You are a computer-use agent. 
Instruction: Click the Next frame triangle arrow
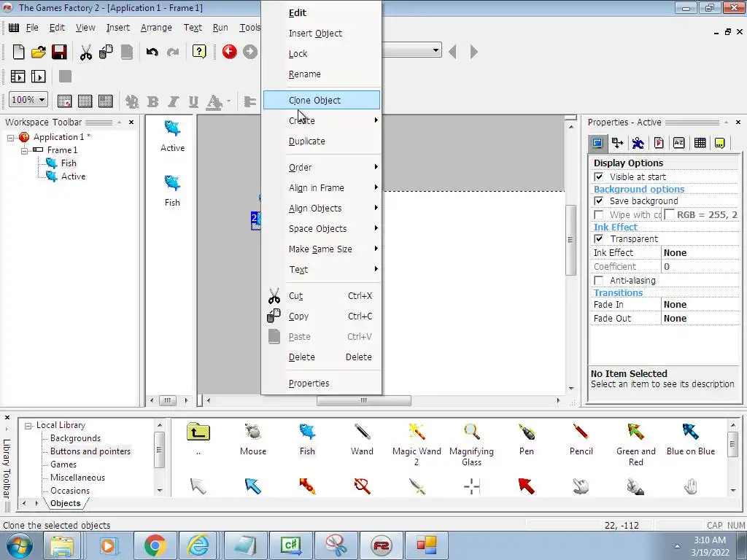coord(473,52)
